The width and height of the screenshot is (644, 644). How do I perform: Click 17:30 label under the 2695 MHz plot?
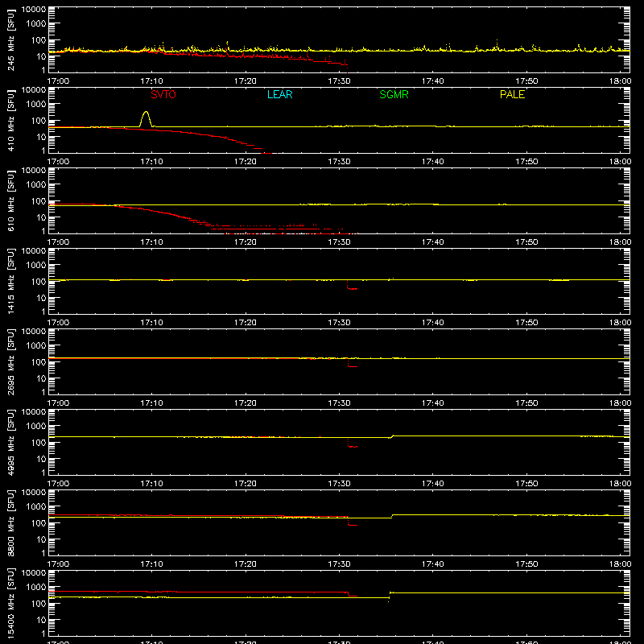[x=339, y=403]
